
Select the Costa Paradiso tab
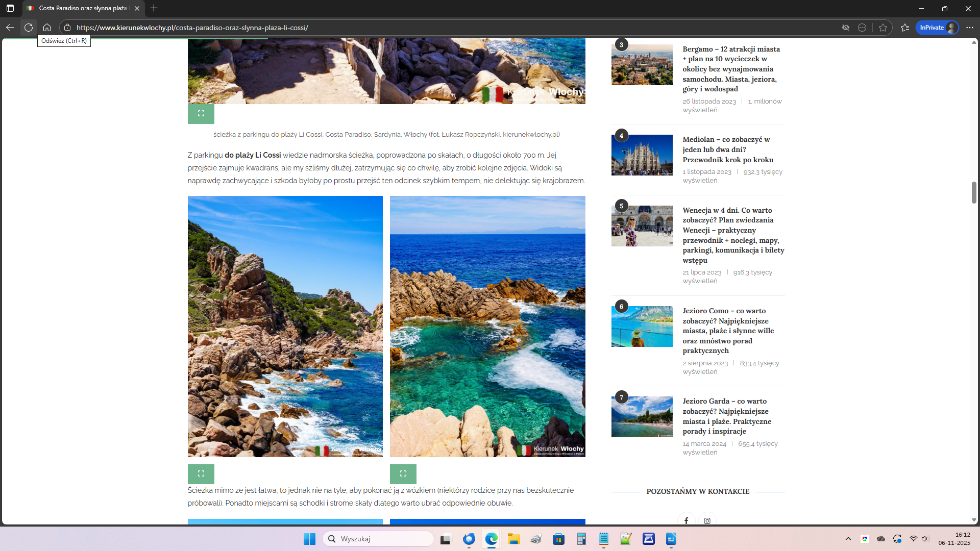[x=82, y=8]
